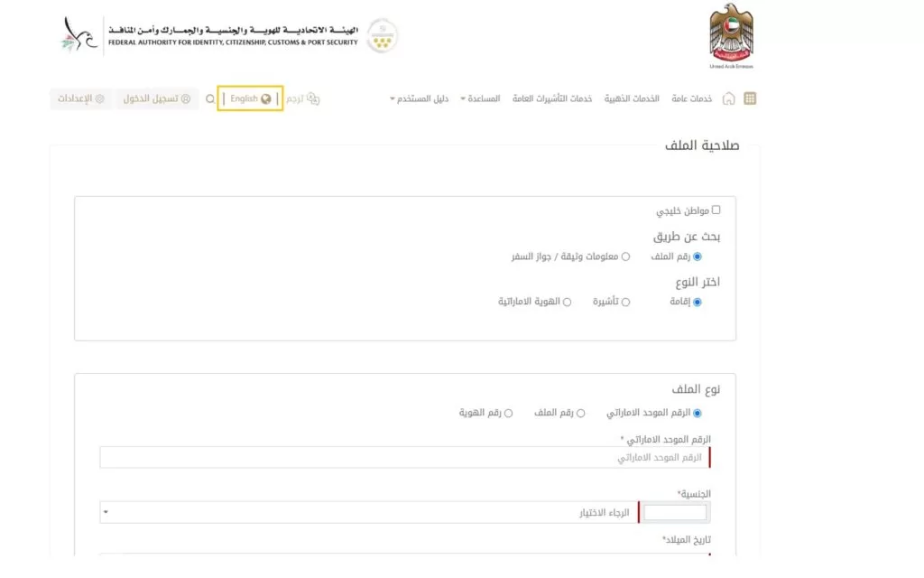
Task: Click the search magnifier icon
Action: point(210,98)
